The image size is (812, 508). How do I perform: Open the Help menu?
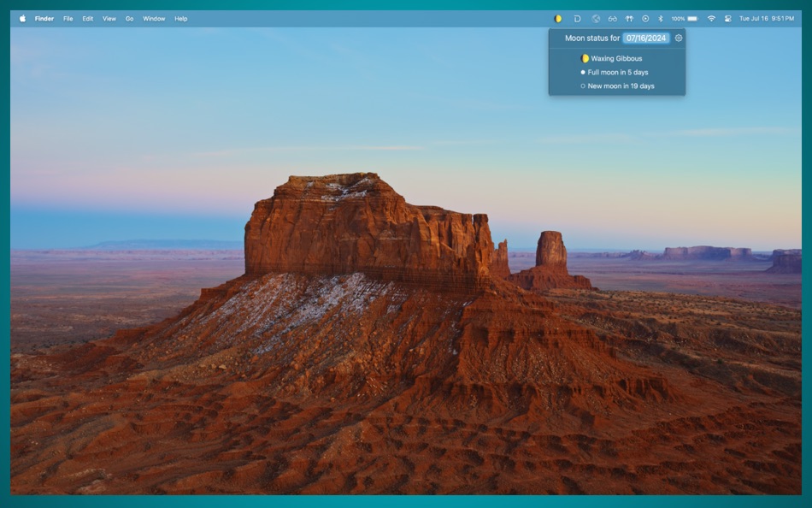click(x=180, y=19)
